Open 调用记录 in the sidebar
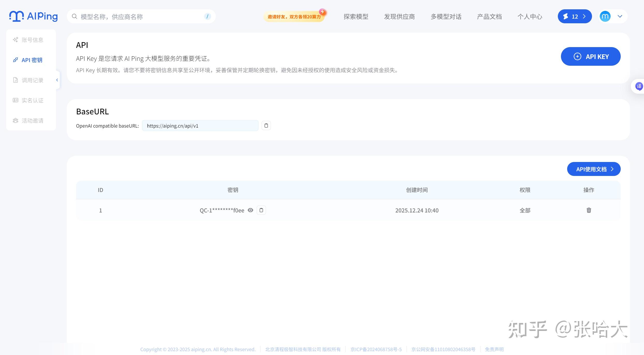Viewport: 644px width, 355px height. click(x=33, y=80)
